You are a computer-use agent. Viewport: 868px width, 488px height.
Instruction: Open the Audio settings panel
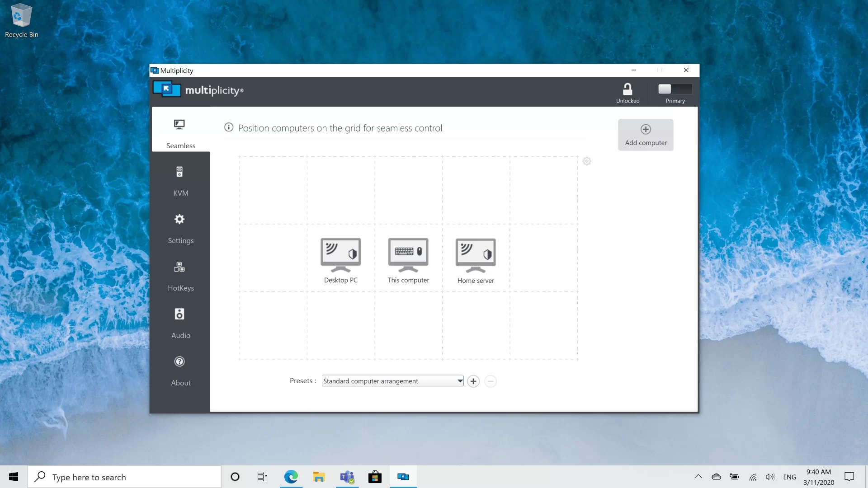point(180,323)
